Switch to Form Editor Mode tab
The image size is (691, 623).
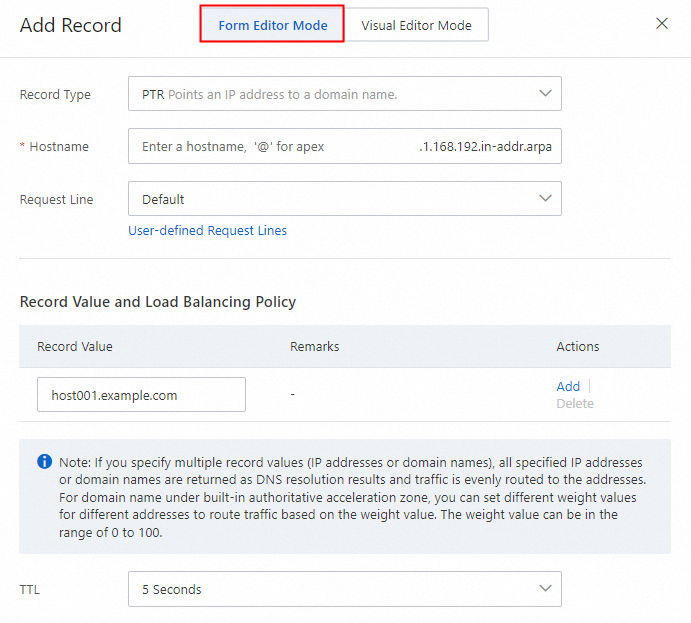point(272,25)
